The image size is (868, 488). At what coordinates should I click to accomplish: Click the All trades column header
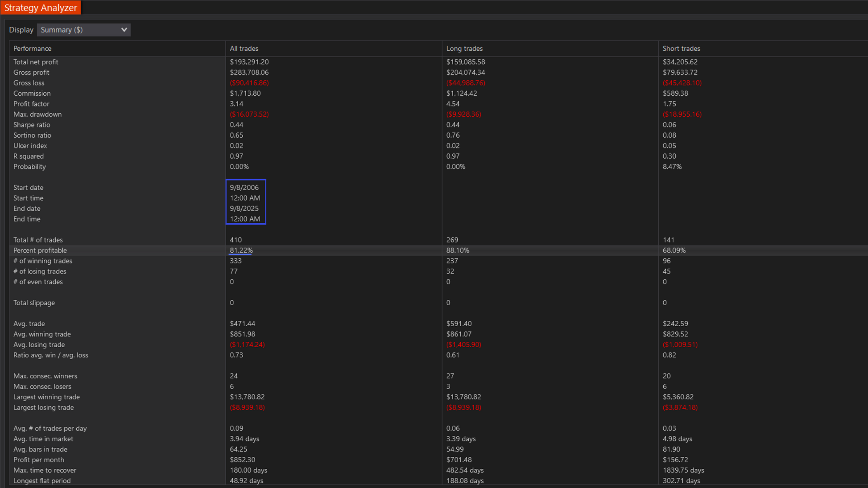244,49
